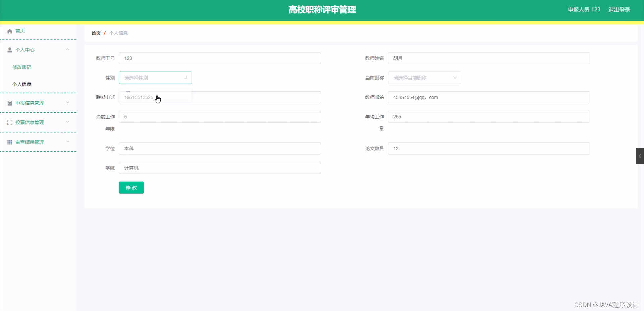
Task: Click the 教师邮箱 email input field
Action: tap(488, 97)
